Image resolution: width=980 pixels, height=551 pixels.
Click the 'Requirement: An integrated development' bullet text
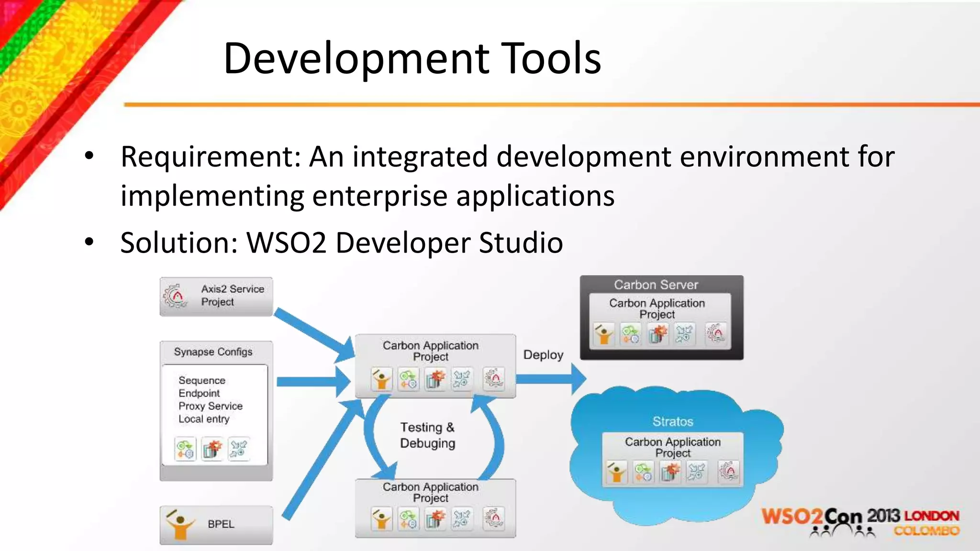coord(508,157)
